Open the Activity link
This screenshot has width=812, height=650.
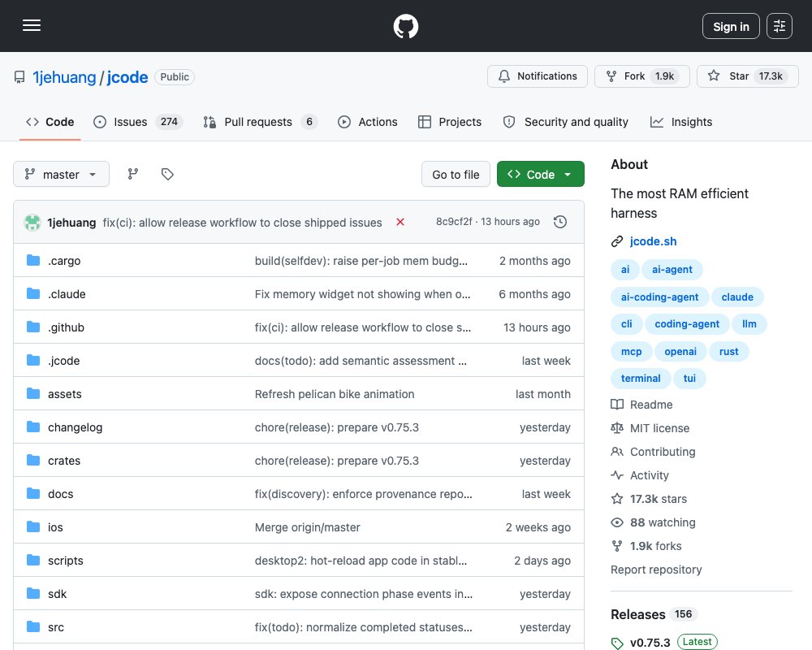(640, 475)
